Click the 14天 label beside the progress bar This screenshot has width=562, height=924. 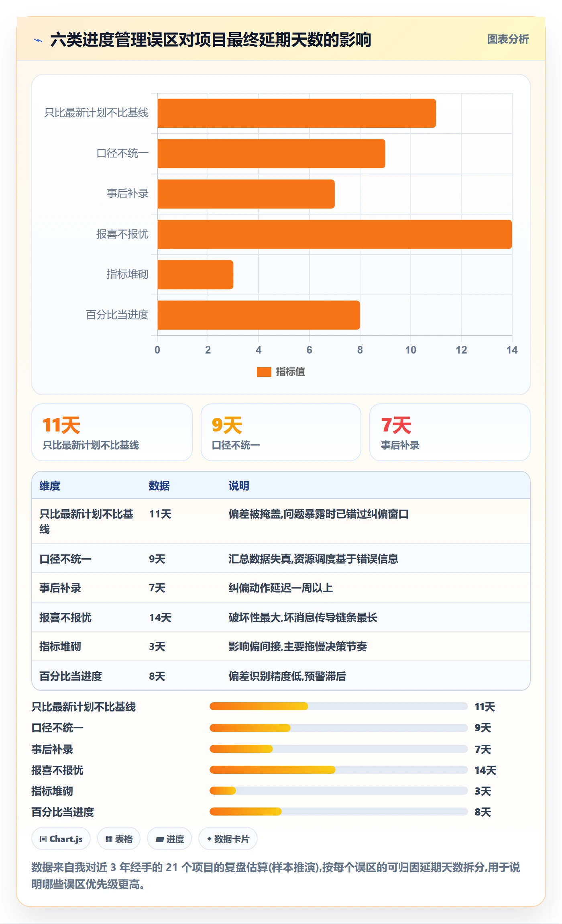click(485, 770)
